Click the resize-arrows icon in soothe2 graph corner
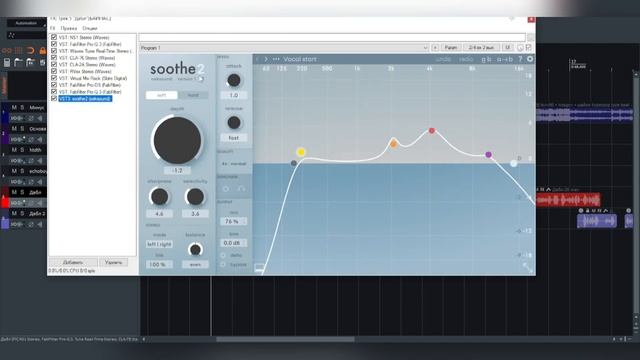This screenshot has height=360, width=640. click(x=527, y=267)
